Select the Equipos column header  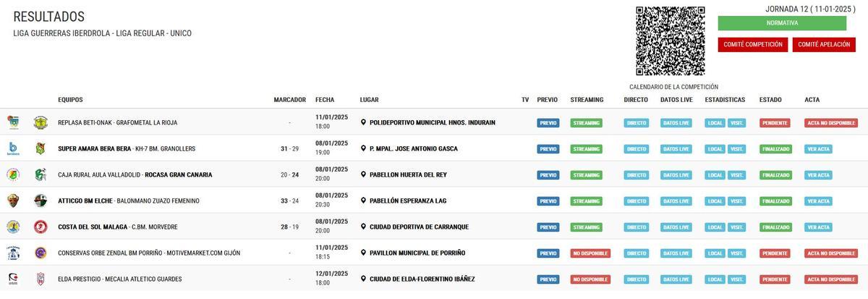pos(70,100)
